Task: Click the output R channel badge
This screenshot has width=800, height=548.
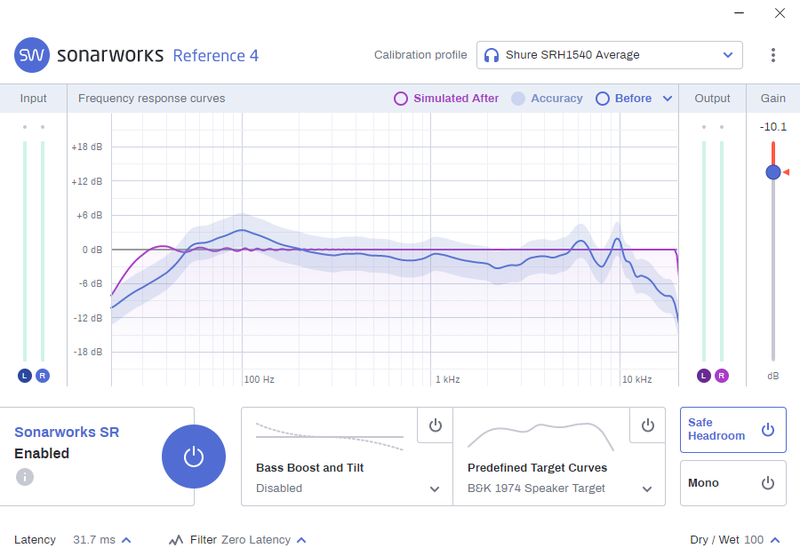Action: pos(721,376)
